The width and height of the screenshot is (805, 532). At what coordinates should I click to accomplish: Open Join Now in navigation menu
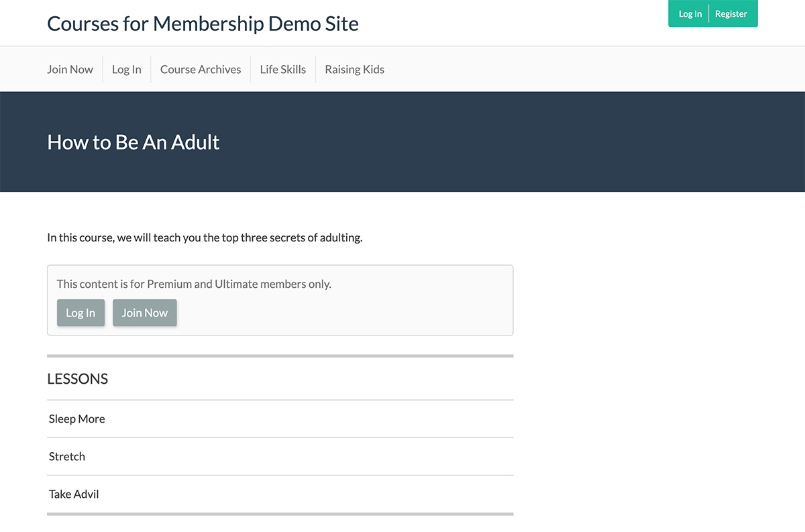pos(70,69)
